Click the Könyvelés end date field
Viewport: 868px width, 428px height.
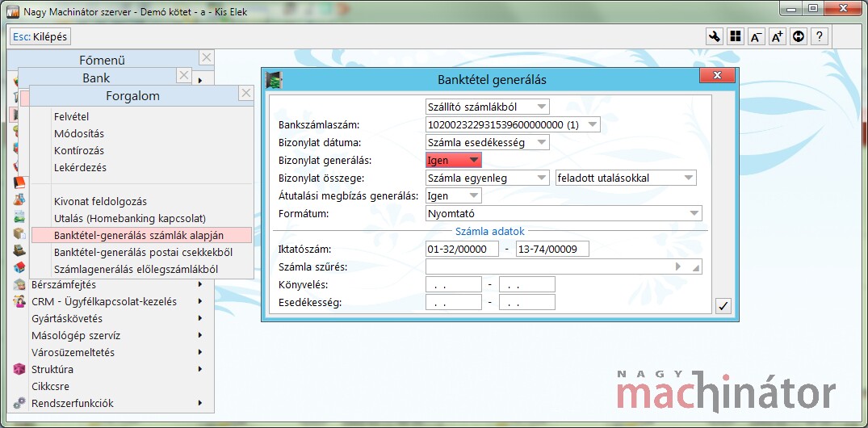coord(527,284)
